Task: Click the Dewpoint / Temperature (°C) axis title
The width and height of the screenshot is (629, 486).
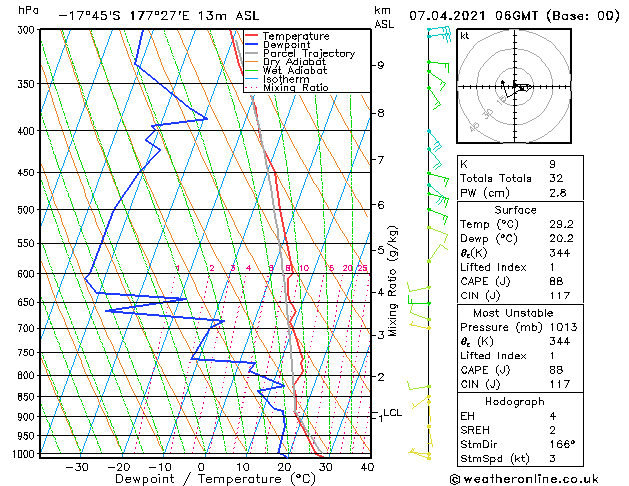Action: pos(215,479)
